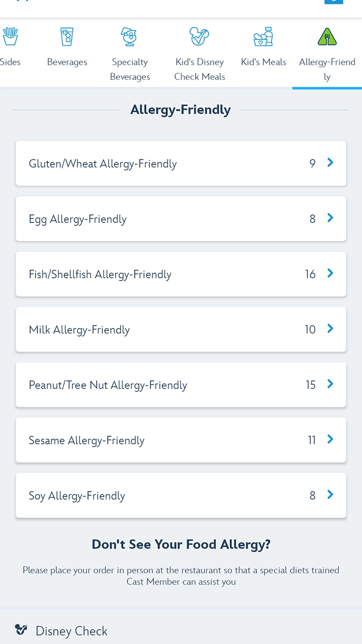Click the Disney Check Mickey icon
Viewport: 362px width, 644px height.
[x=21, y=630]
